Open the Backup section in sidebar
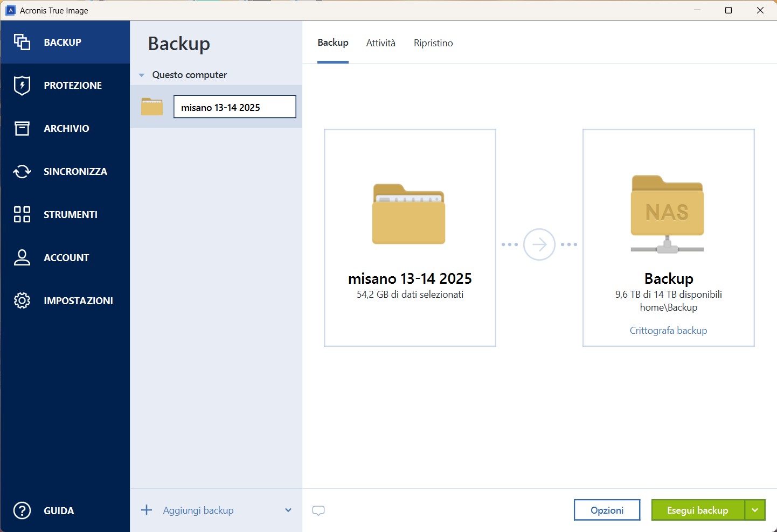This screenshot has height=532, width=777. pyautogui.click(x=62, y=43)
